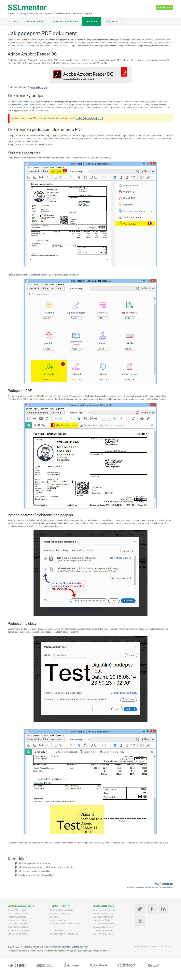The image size is (181, 980).
Task: Open the Jak exportovat a zálohovat certifikát link
Action: pyautogui.click(x=34, y=871)
